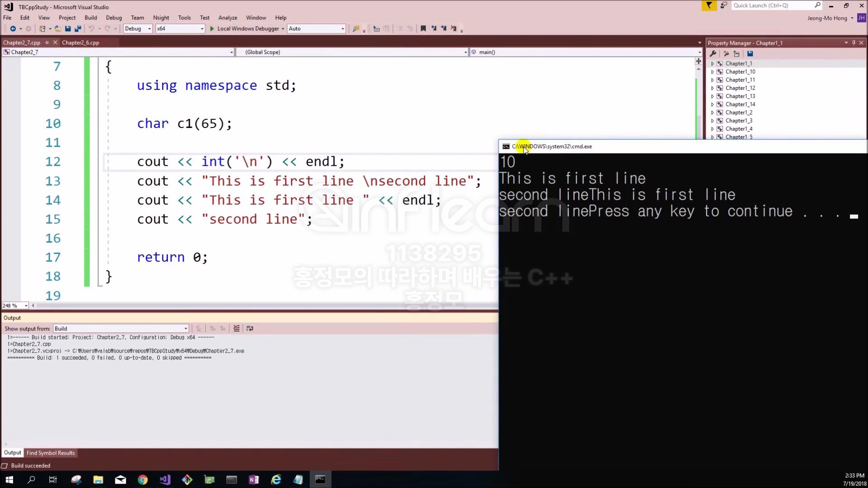Click the notifications flag icon
868x488 pixels.
pyautogui.click(x=709, y=5)
